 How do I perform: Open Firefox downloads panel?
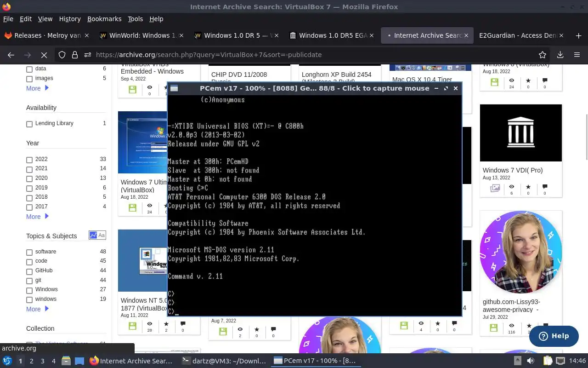(x=560, y=55)
